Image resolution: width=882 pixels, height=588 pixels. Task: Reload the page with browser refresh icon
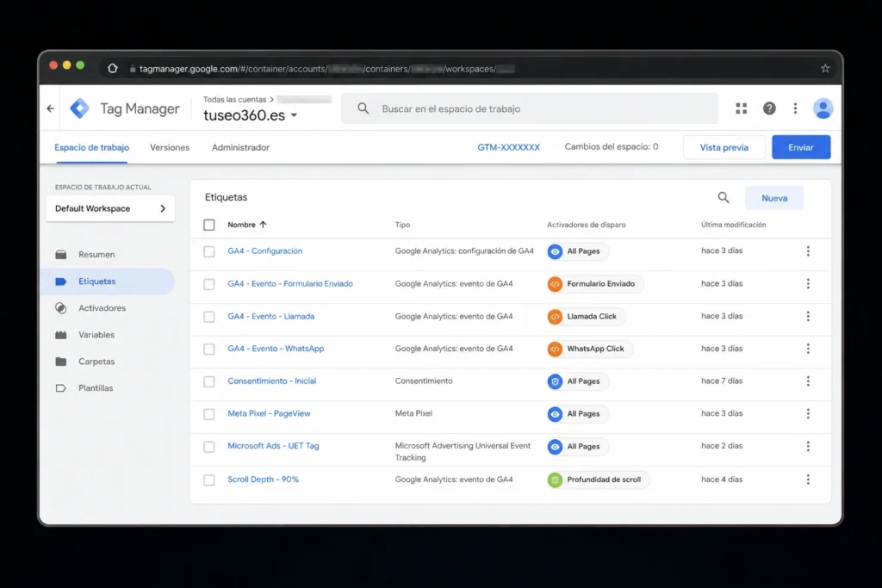pos(113,69)
